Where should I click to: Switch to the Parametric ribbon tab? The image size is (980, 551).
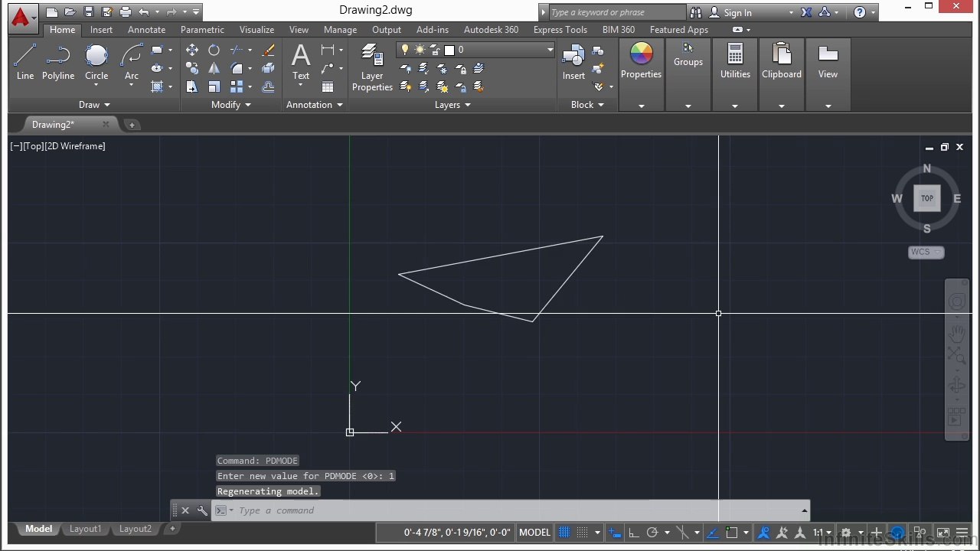click(202, 30)
